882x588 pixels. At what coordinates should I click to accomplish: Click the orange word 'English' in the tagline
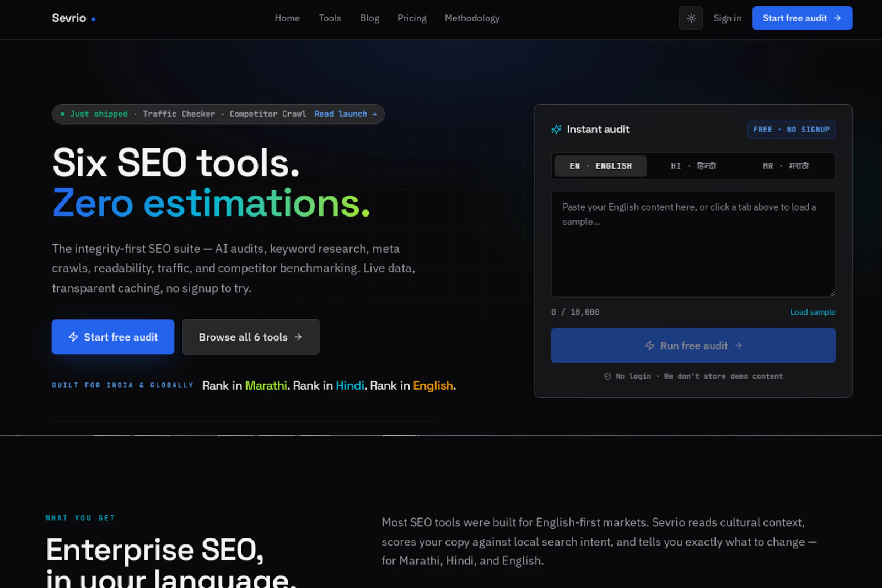[433, 386]
